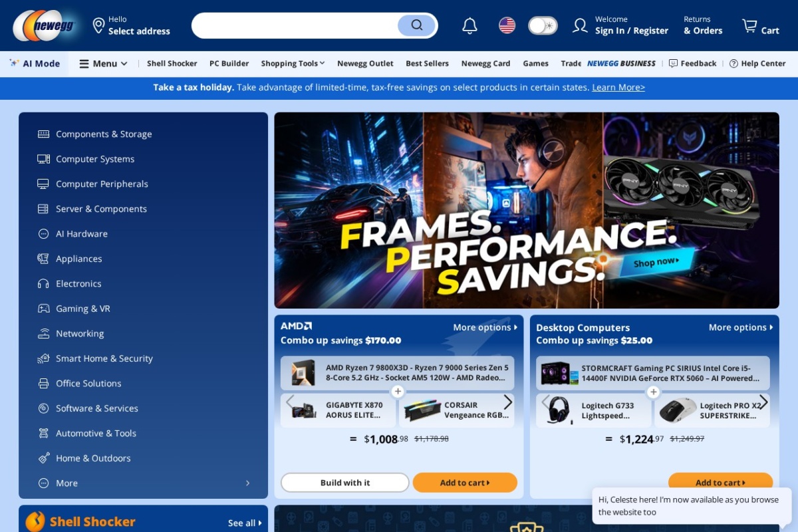798x532 pixels.
Task: Open the notifications bell
Action: pos(469,26)
